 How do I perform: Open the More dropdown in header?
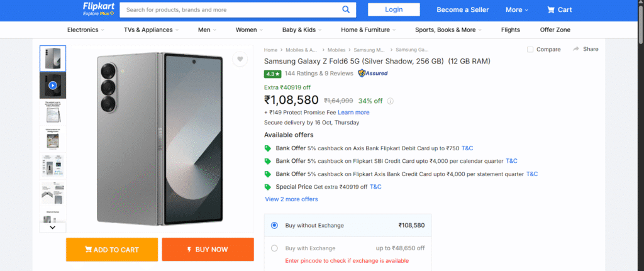point(517,10)
